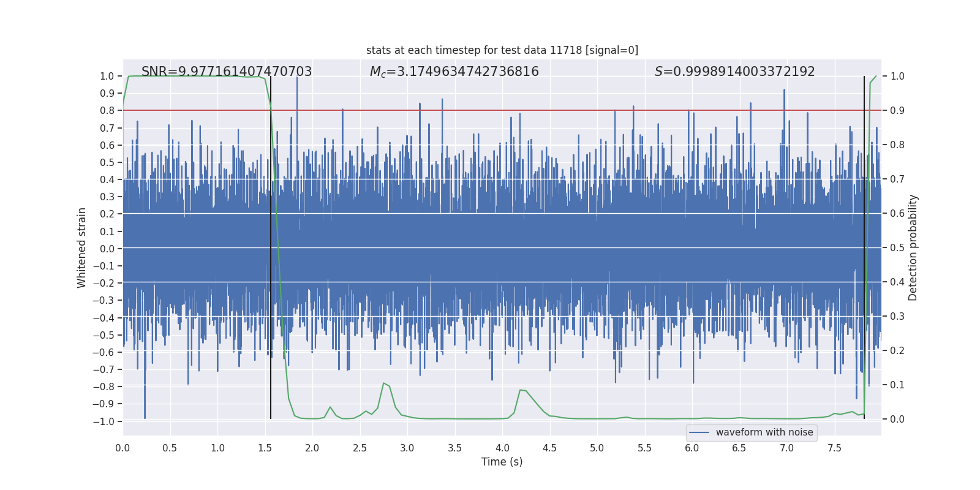Click the plot title mentioning test data 11718

click(x=502, y=50)
